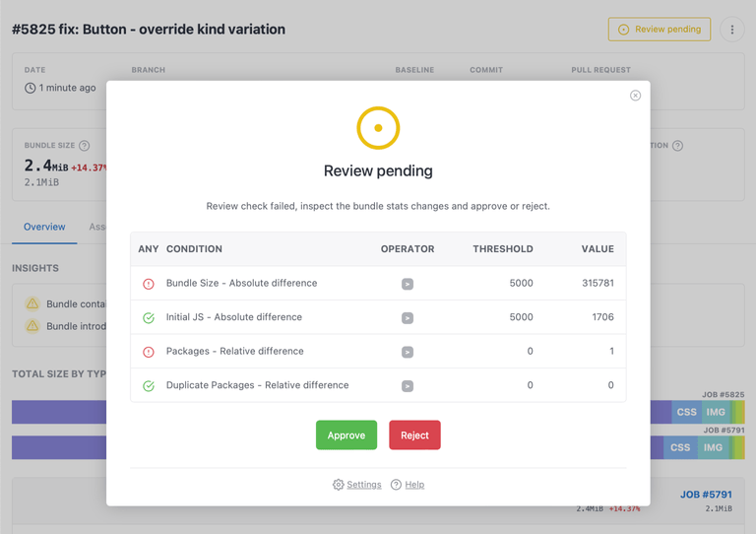Click operator icon in Bundle Size row
This screenshot has height=534, width=756.
click(x=408, y=284)
